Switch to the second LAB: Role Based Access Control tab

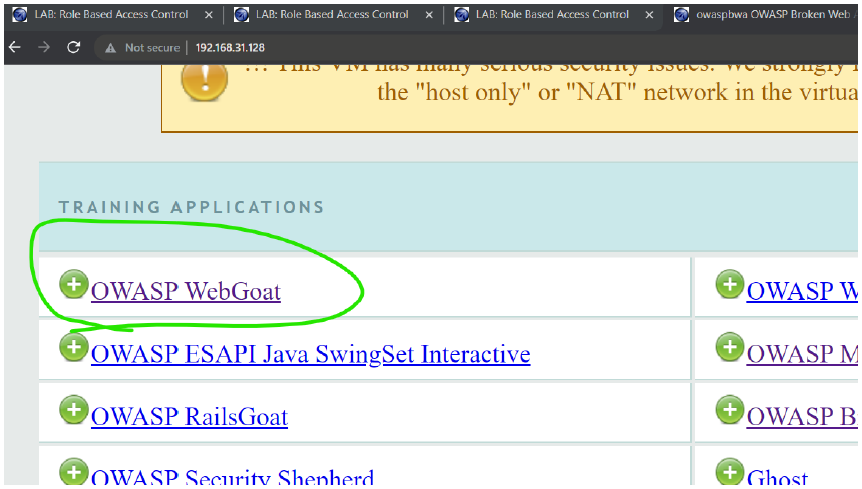[x=333, y=15]
